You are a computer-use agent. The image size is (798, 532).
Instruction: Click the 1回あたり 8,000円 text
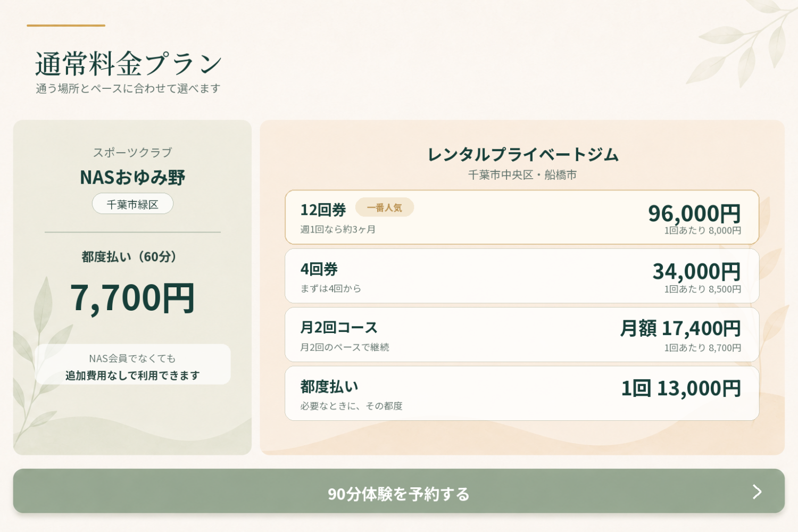click(702, 231)
